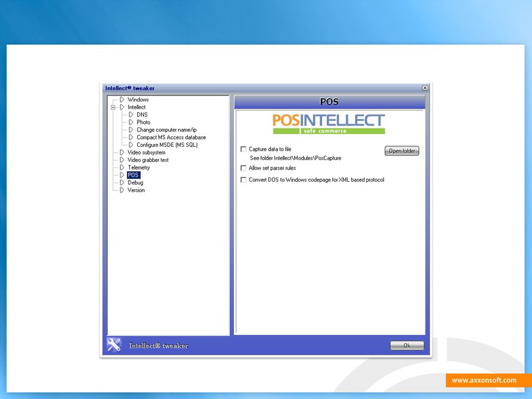This screenshot has height=399, width=532.
Task: Enable Capture data to file checkbox
Action: [x=243, y=149]
